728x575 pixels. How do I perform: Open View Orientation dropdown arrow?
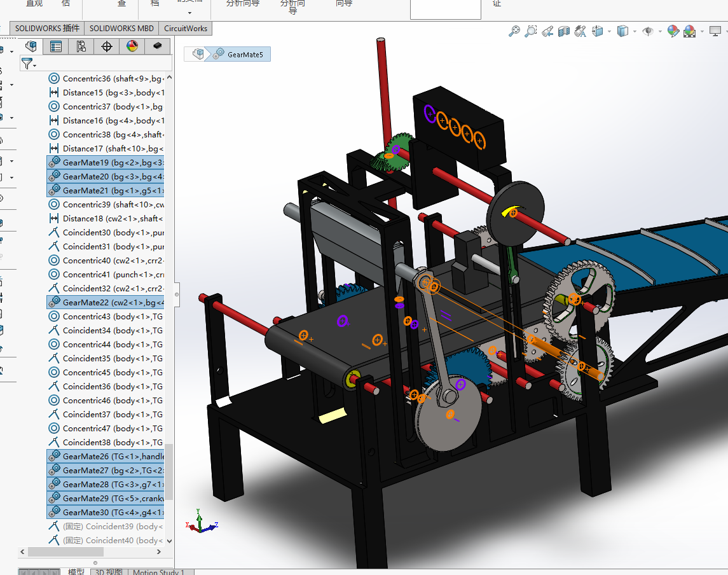click(x=609, y=32)
